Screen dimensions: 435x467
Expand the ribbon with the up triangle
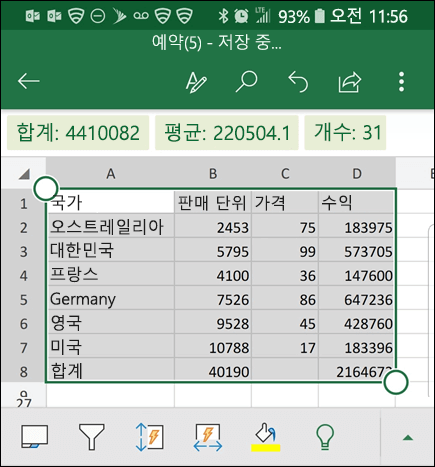408,438
